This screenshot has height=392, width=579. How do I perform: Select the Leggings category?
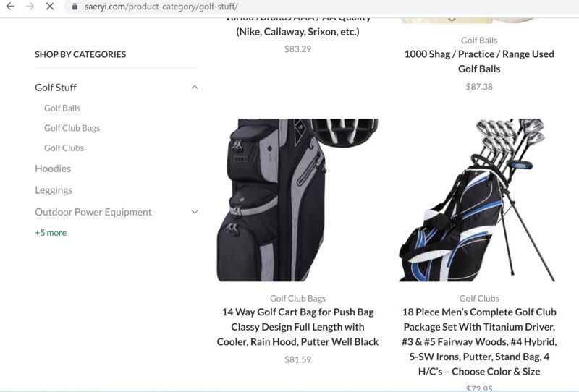coord(54,190)
